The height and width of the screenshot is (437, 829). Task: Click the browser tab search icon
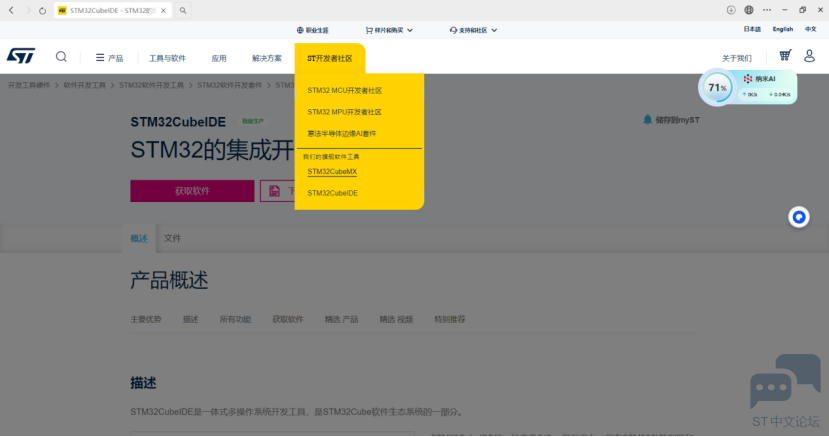(x=183, y=10)
